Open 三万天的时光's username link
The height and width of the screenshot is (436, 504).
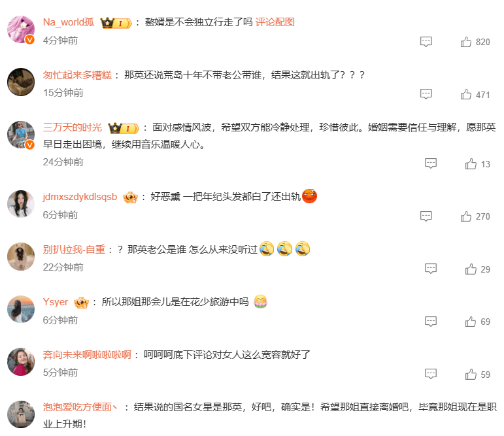click(73, 127)
